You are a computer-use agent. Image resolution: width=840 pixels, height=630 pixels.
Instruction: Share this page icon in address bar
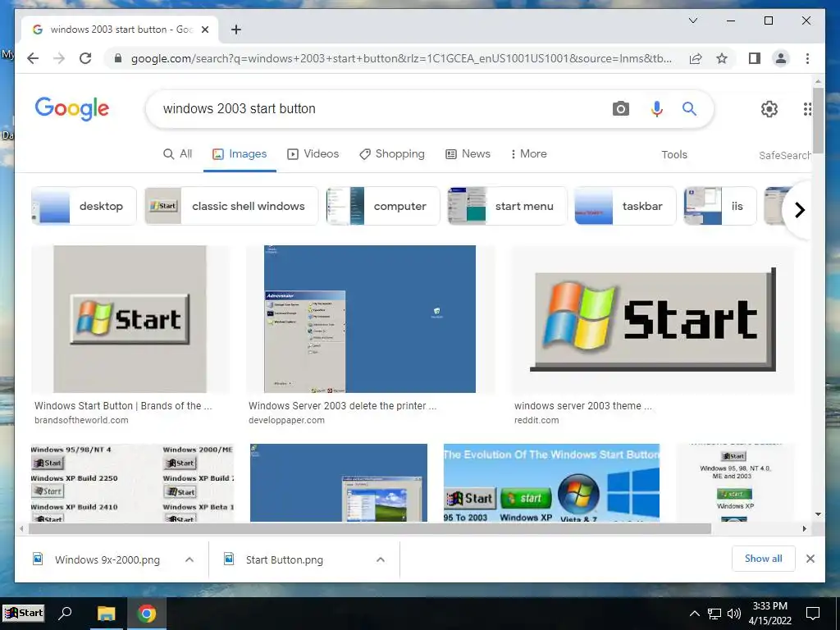coord(696,58)
